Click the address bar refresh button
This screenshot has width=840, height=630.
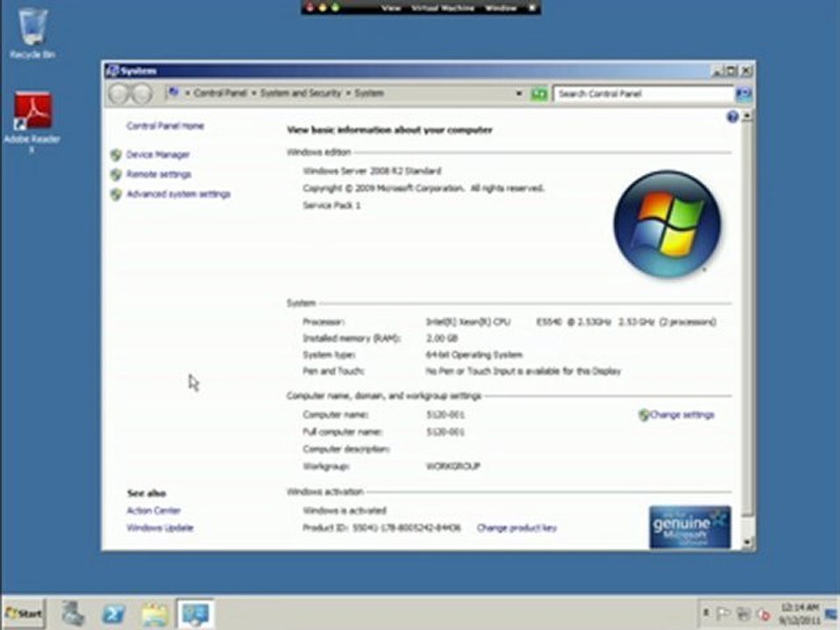pos(538,94)
